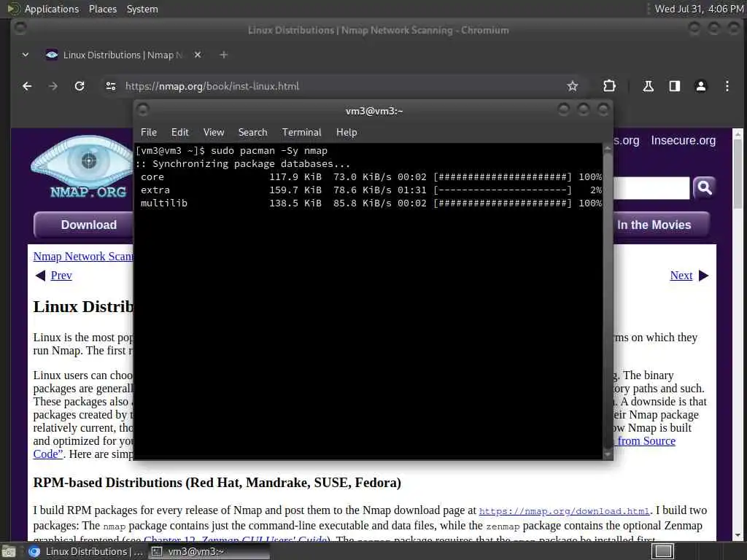Open the terminal Help menu
Viewport: 747px width, 560px height.
point(347,133)
